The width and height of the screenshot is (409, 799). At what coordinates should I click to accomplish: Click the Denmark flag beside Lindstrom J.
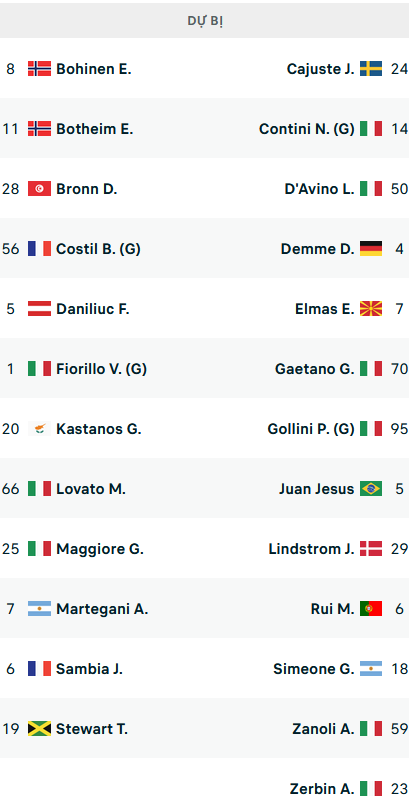click(x=371, y=549)
